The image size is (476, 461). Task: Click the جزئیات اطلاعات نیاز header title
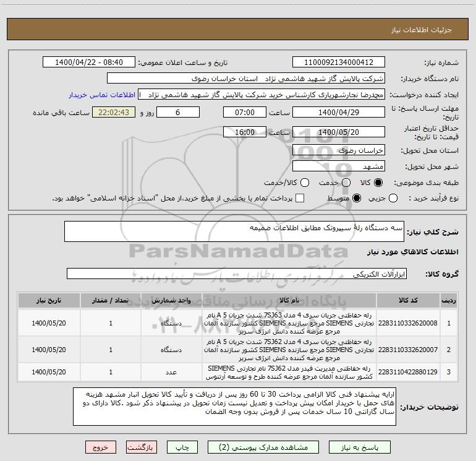tap(422, 30)
